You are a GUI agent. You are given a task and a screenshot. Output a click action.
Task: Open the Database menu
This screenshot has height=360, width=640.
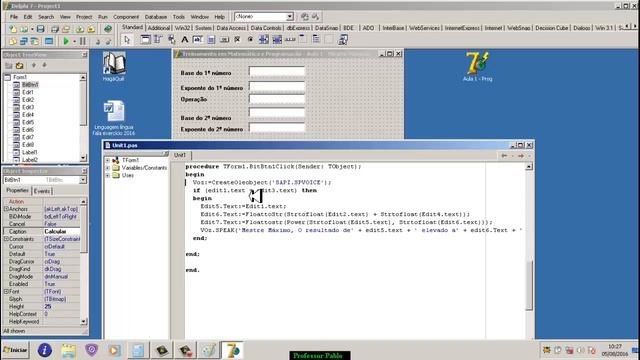[x=156, y=17]
